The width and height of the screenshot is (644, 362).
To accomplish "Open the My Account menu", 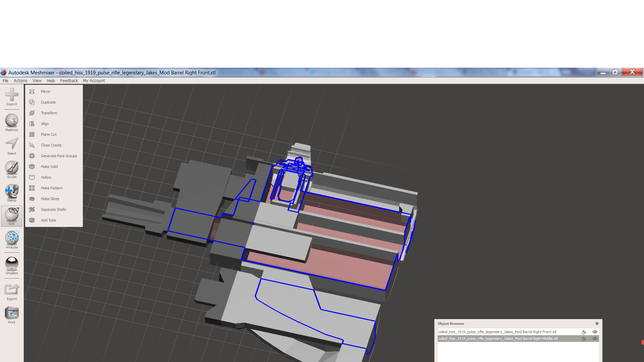I will [x=94, y=81].
